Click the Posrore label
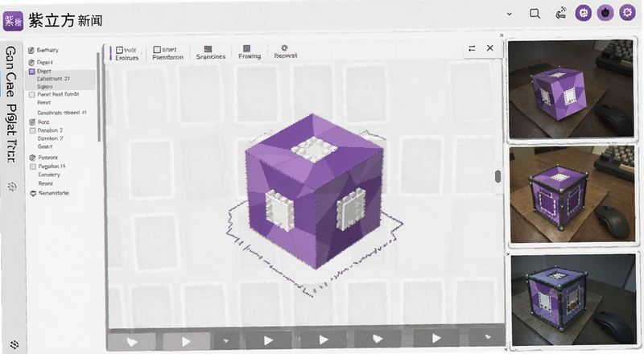Image resolution: width=644 pixels, height=354 pixels. tap(48, 158)
